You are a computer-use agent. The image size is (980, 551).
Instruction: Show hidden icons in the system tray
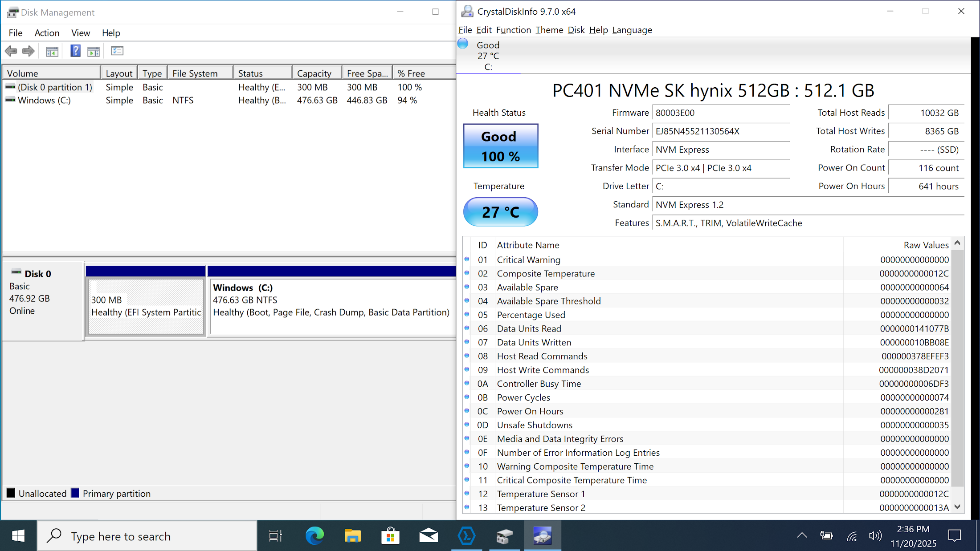point(802,535)
